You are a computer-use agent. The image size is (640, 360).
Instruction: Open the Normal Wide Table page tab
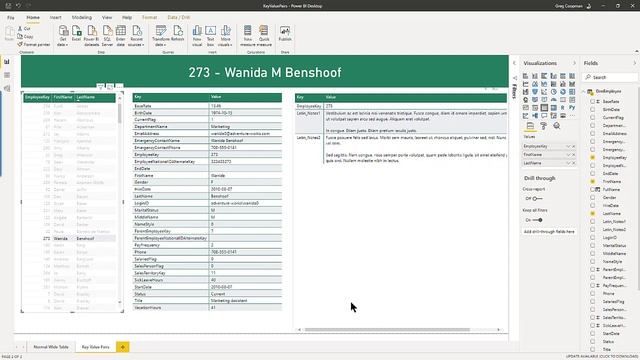[x=51, y=347]
